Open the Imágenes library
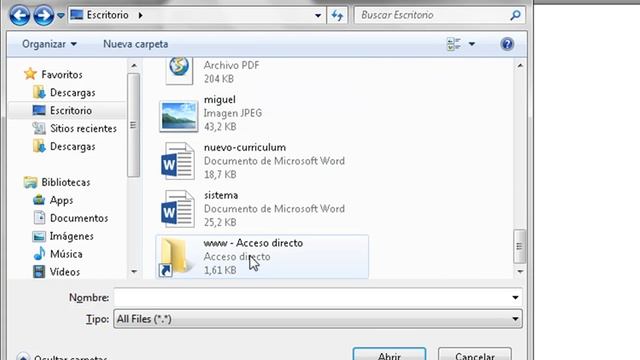The height and width of the screenshot is (360, 640). (x=71, y=236)
